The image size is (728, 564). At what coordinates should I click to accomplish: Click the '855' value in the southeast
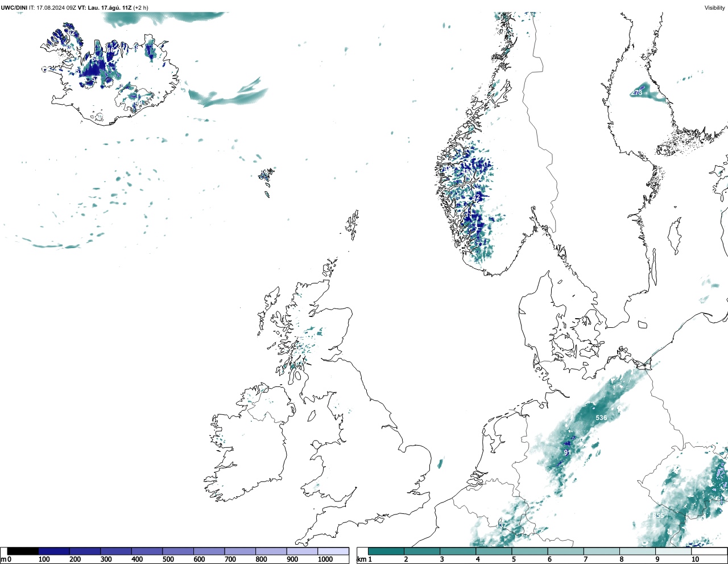(x=659, y=516)
